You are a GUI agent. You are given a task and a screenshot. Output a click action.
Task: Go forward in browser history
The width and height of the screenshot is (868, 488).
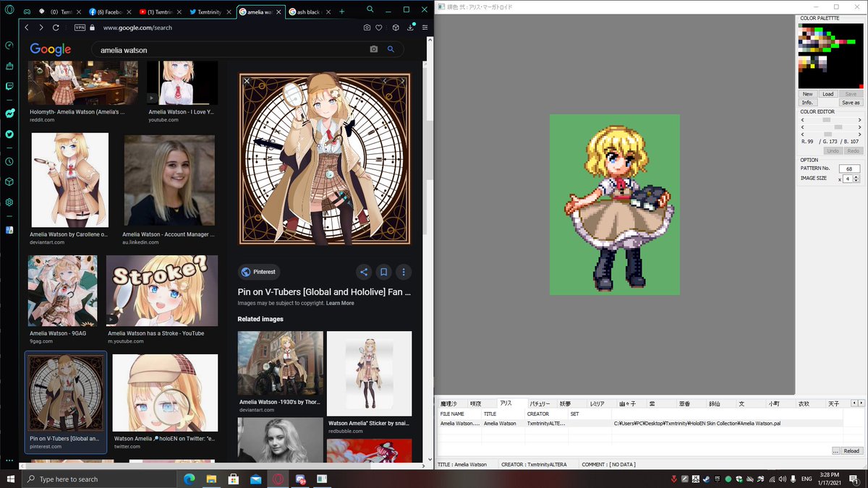[x=41, y=27]
